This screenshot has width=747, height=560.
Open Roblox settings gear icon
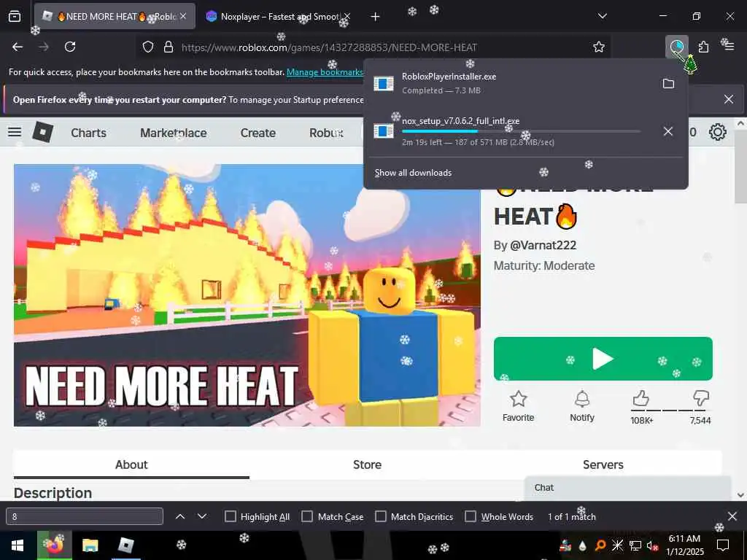tap(718, 132)
